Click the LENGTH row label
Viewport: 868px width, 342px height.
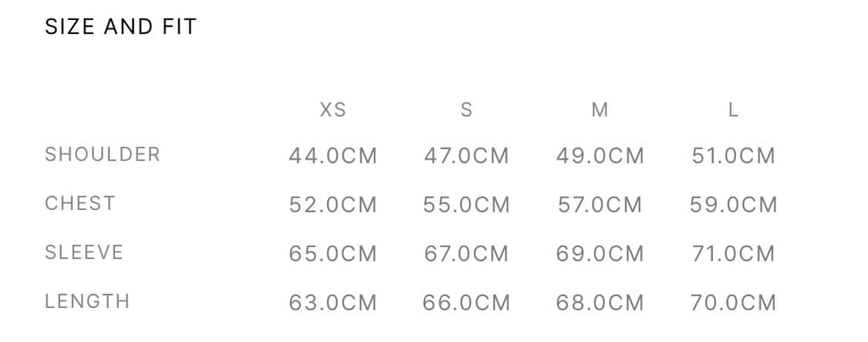click(x=87, y=301)
